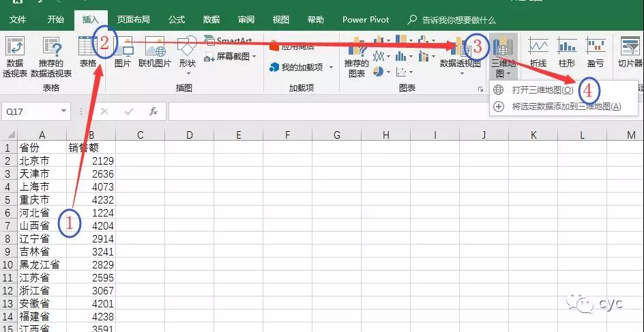The image size is (644, 332).
Task: Insert SmartArt graphic
Action: tap(229, 41)
